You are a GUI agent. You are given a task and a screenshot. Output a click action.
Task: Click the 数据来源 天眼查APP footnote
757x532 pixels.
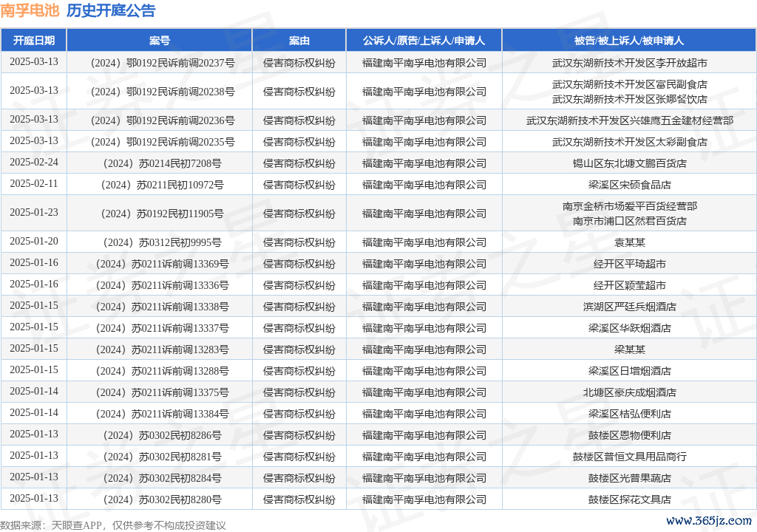coord(113,525)
